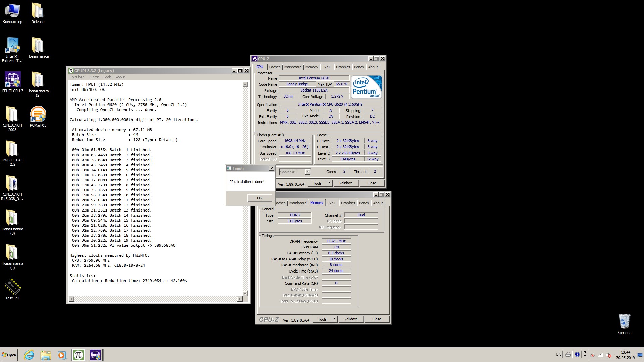Screen dimensions: 644x362
Task: Expand the Socket #1 selection dropdown
Action: 307,172
